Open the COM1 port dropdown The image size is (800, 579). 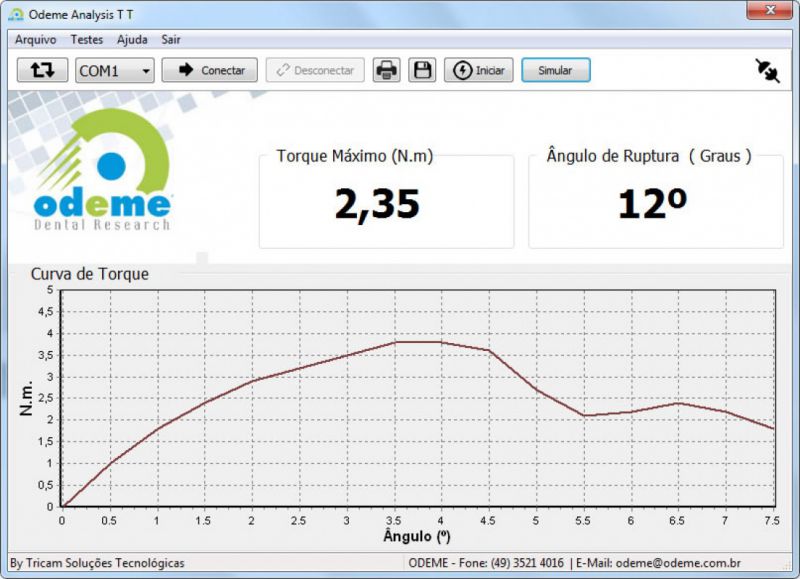(115, 70)
